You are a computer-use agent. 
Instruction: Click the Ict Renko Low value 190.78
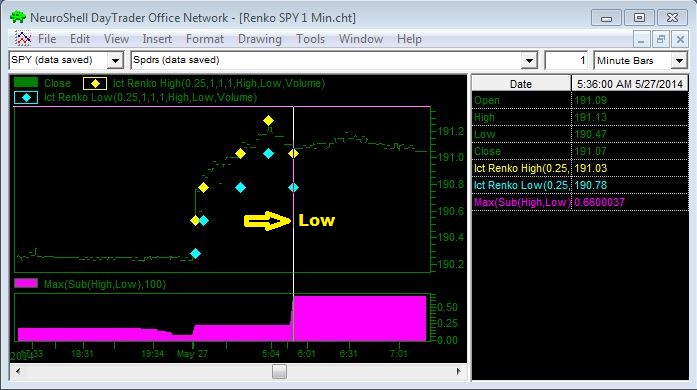pyautogui.click(x=590, y=185)
